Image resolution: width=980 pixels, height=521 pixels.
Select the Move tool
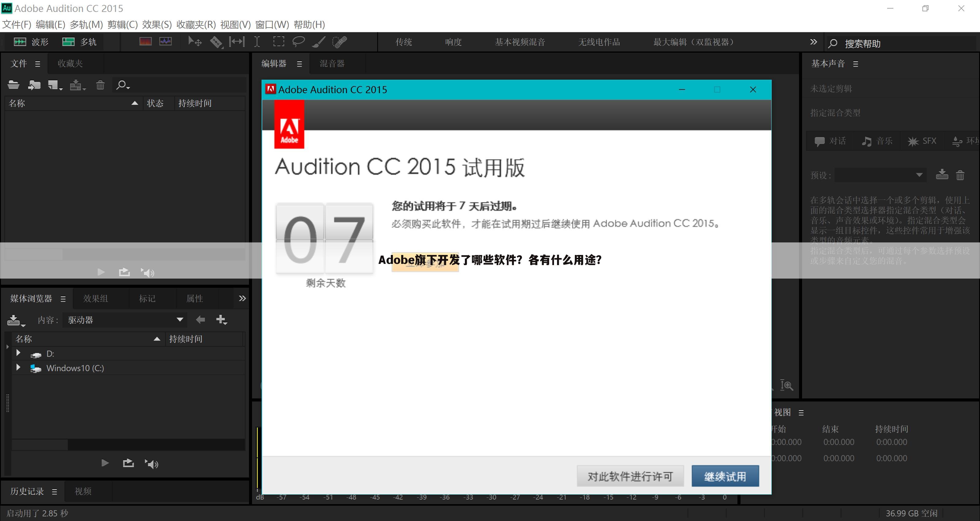pyautogui.click(x=195, y=41)
